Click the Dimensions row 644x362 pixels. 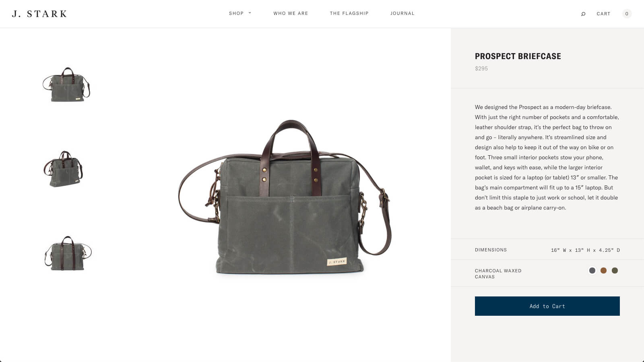click(x=547, y=250)
